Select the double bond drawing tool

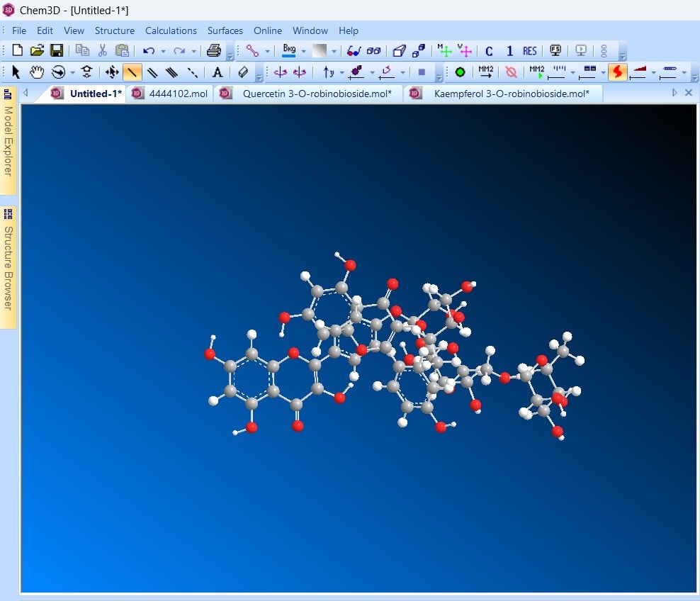click(153, 72)
